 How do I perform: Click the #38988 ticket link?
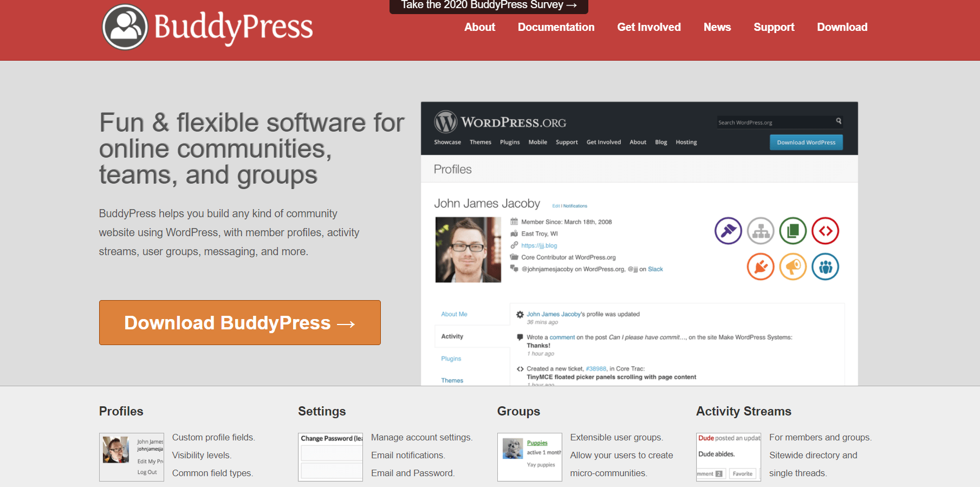point(596,369)
